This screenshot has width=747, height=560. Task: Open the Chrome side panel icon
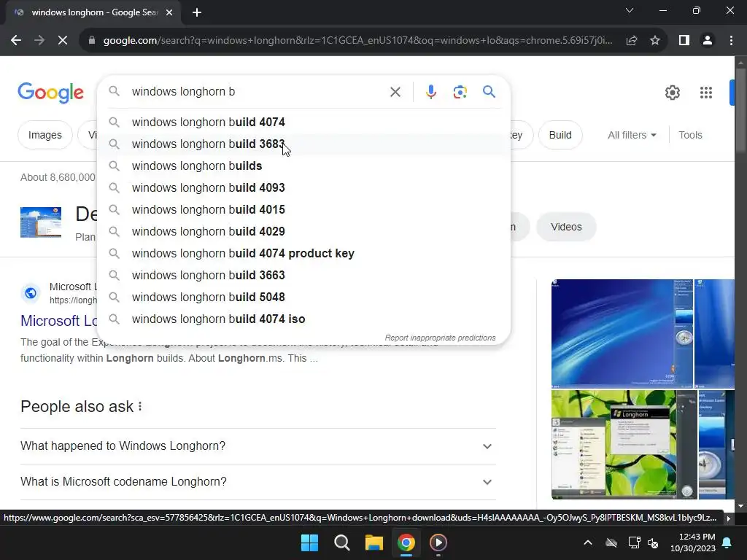[x=684, y=41]
